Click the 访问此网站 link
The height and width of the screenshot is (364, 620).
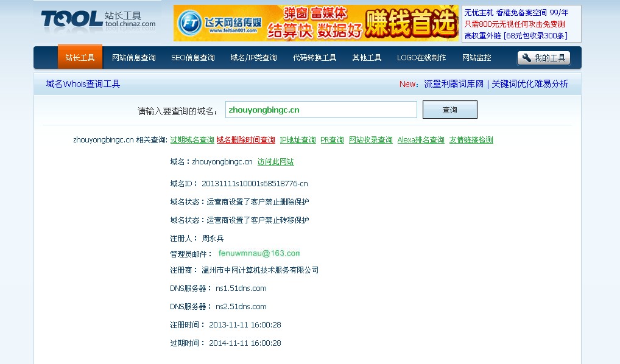(276, 162)
